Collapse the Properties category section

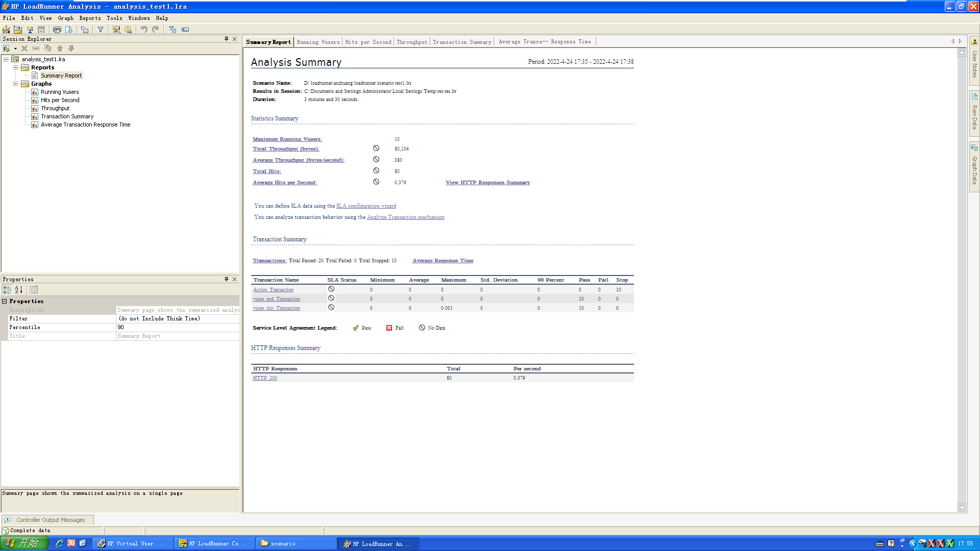pyautogui.click(x=5, y=302)
